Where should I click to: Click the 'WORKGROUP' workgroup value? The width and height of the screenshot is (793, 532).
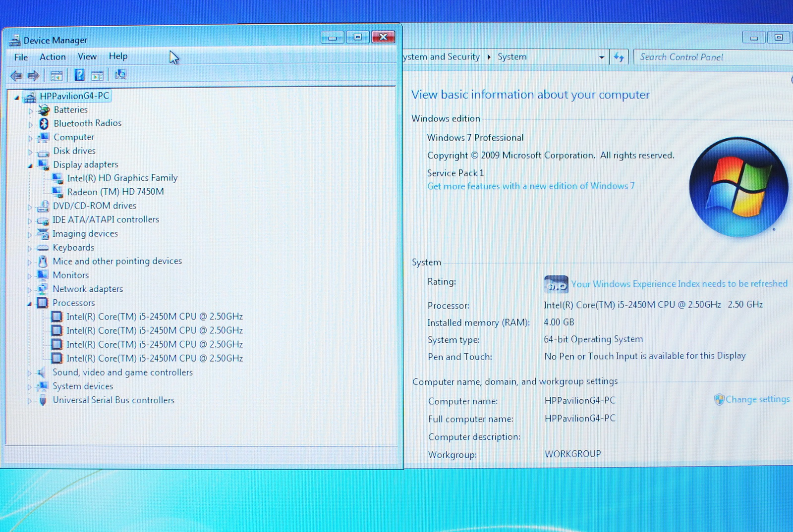coord(573,454)
